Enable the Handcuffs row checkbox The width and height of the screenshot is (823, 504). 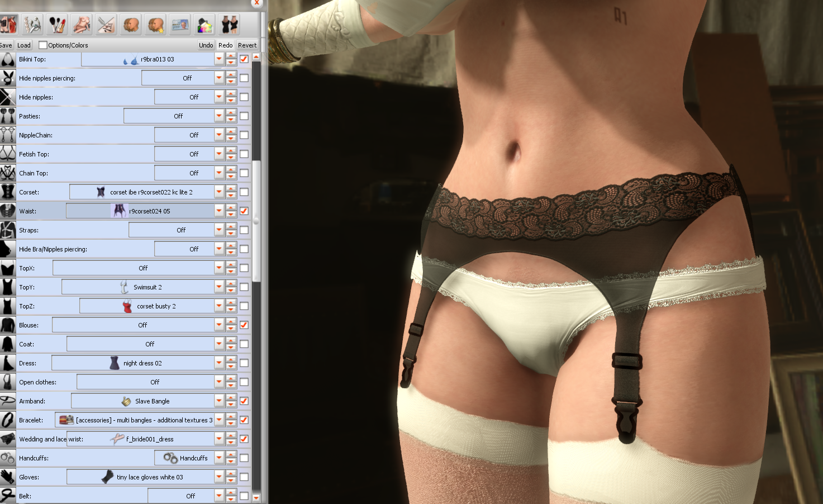pos(244,458)
